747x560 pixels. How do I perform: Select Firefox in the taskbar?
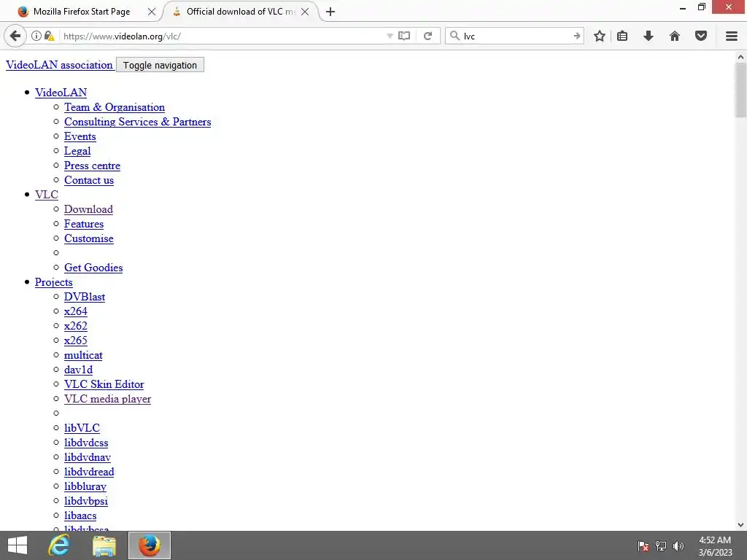tap(150, 545)
